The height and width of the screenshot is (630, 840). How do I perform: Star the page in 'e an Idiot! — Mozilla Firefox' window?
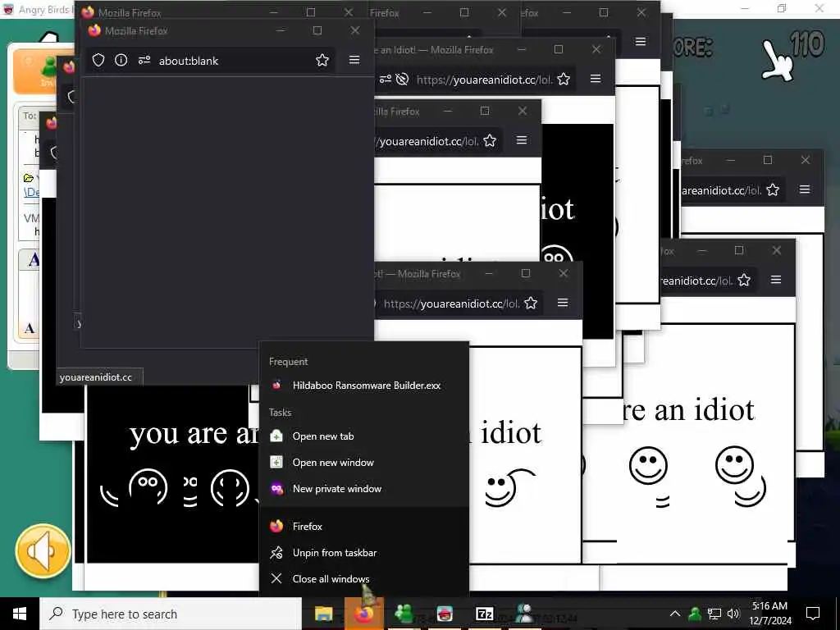(564, 80)
